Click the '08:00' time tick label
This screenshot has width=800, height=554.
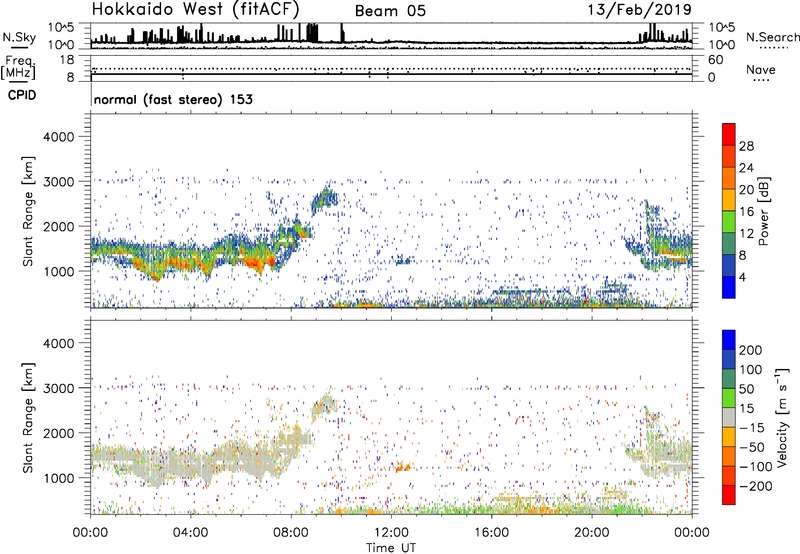coord(291,533)
